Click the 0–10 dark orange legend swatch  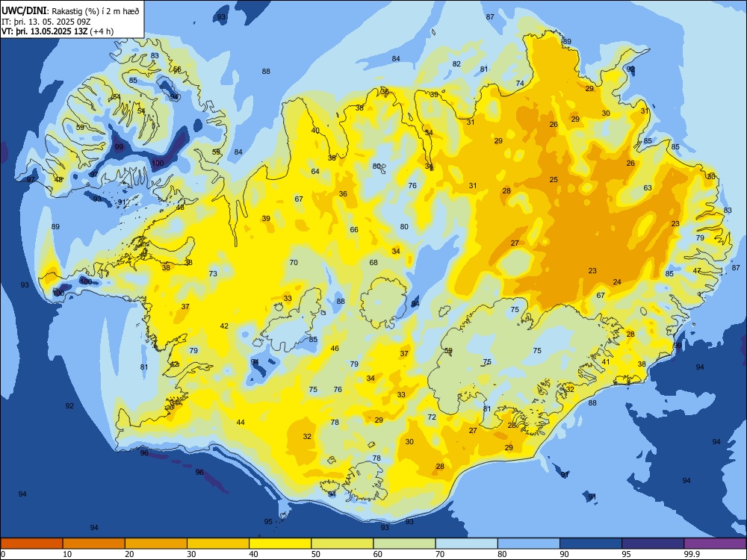pos(31,544)
